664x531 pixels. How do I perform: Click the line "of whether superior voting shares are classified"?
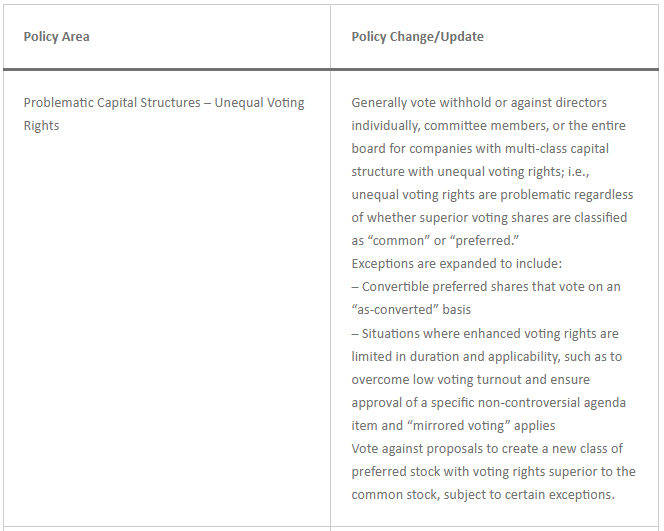click(x=489, y=218)
